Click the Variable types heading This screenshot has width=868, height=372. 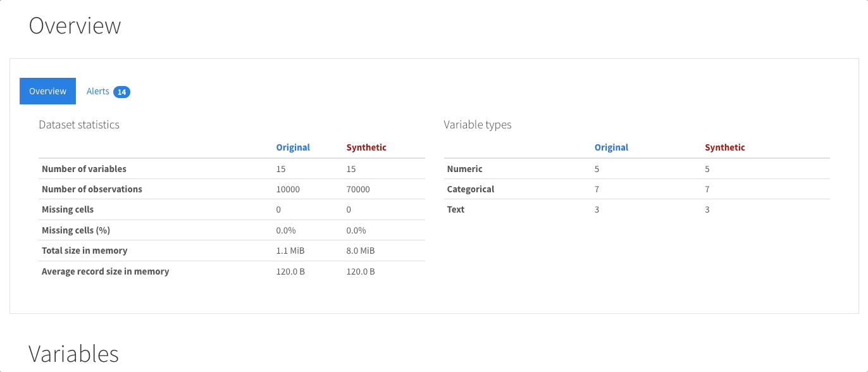point(478,125)
